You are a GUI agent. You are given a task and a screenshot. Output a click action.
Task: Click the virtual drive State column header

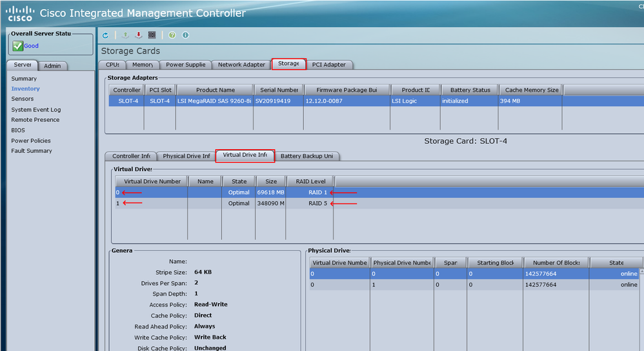coord(239,181)
